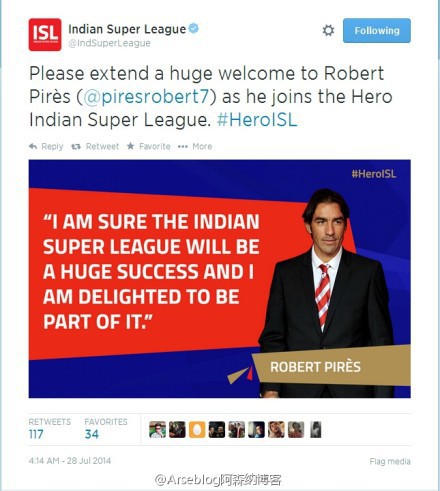Favorite the tweet with the star
440x491 pixels.
tap(149, 146)
